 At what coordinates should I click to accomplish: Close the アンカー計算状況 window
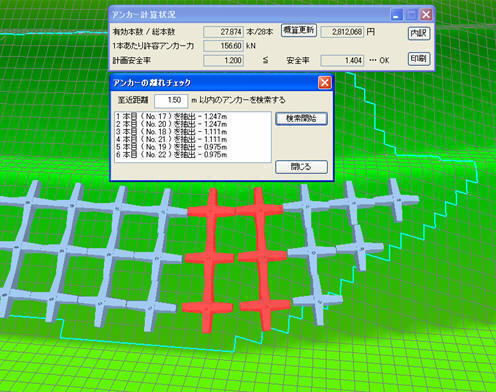426,15
